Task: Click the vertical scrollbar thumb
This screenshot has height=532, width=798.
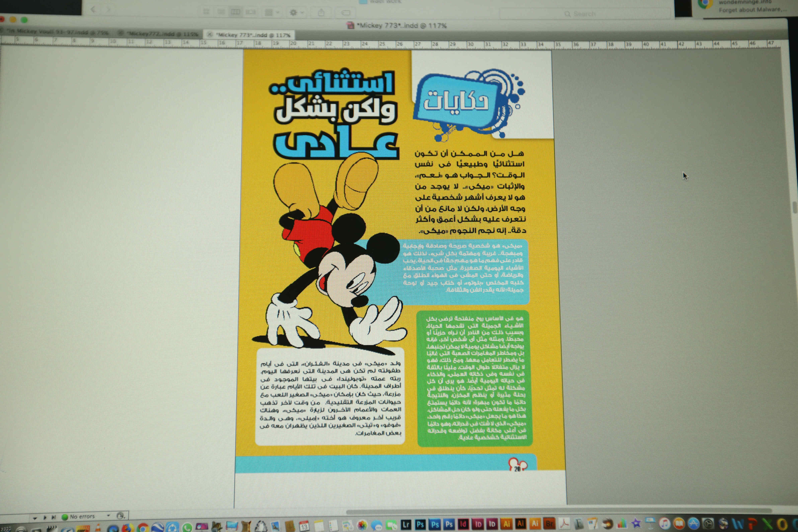Action: click(x=794, y=208)
